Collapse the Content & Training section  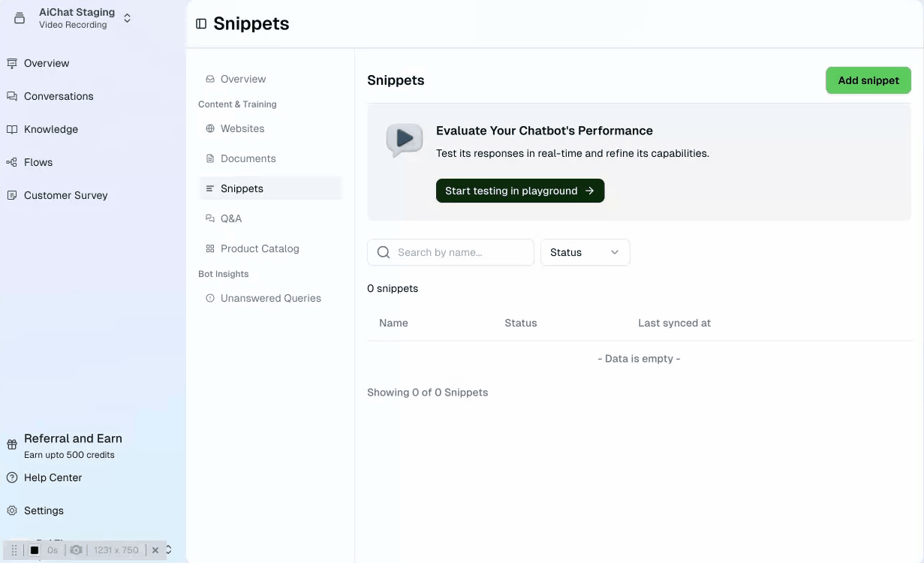point(237,104)
